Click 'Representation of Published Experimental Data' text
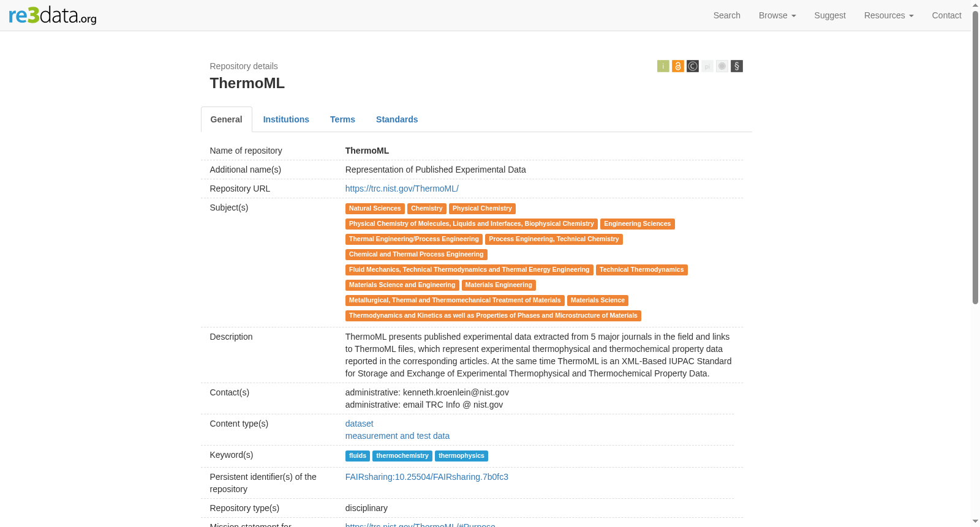 [x=435, y=170]
